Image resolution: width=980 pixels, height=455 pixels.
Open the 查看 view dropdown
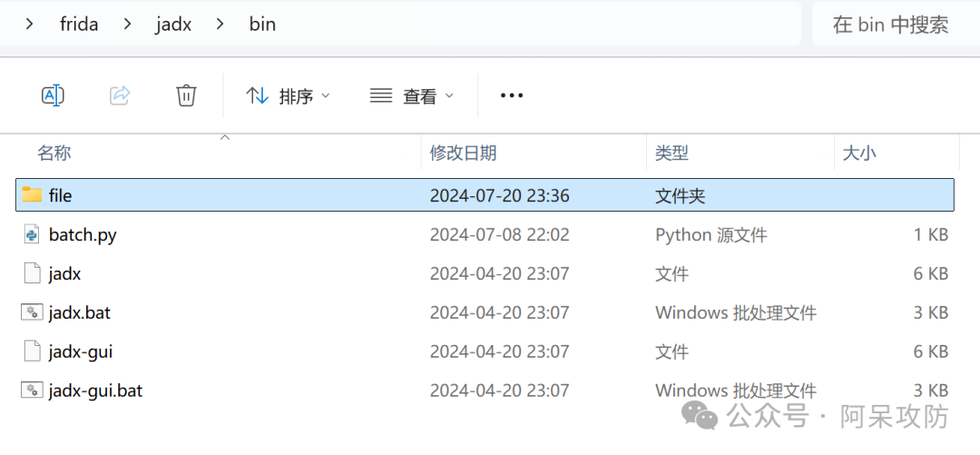(411, 95)
